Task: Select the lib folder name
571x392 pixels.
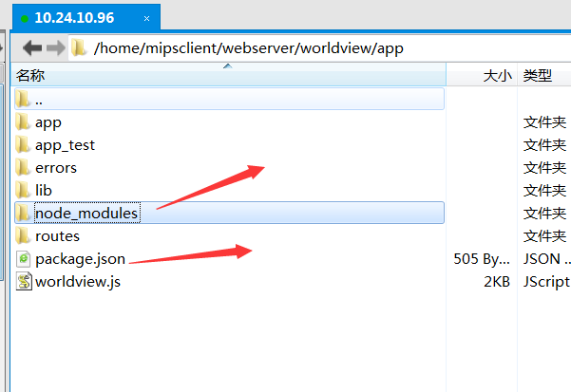Action: (x=44, y=190)
